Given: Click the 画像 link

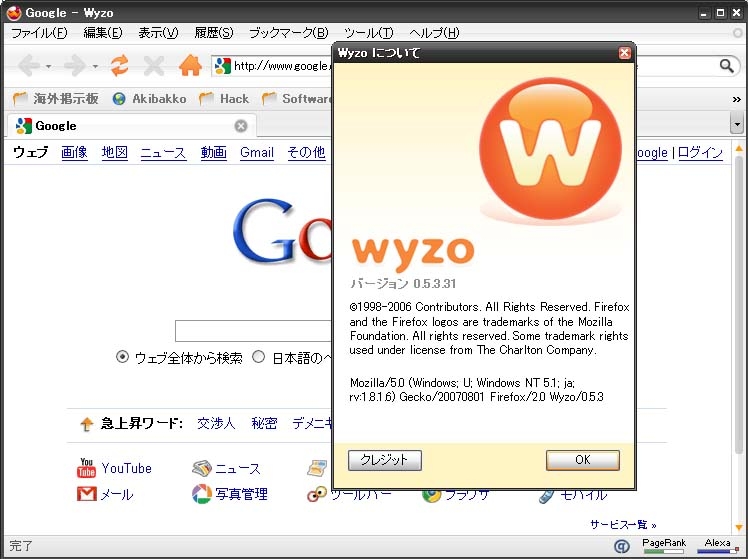Looking at the screenshot, I should point(74,153).
